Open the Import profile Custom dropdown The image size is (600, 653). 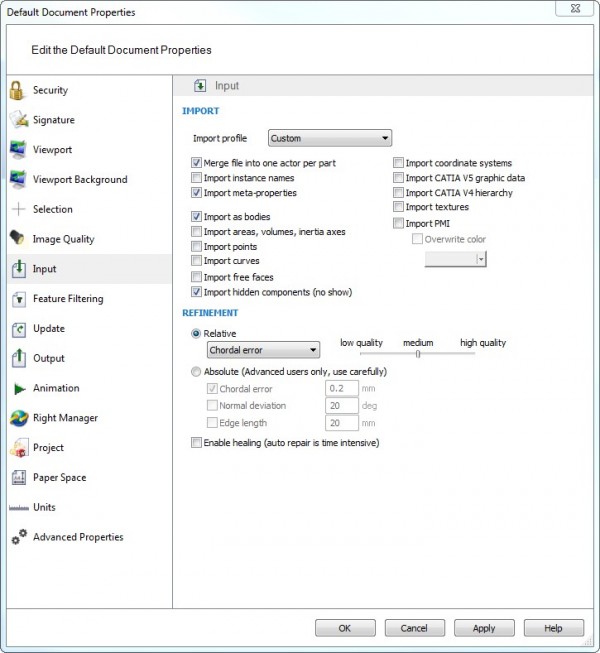tap(330, 138)
